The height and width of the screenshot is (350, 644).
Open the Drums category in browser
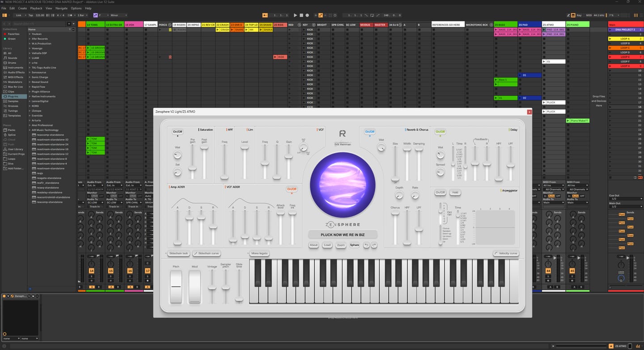(x=12, y=63)
